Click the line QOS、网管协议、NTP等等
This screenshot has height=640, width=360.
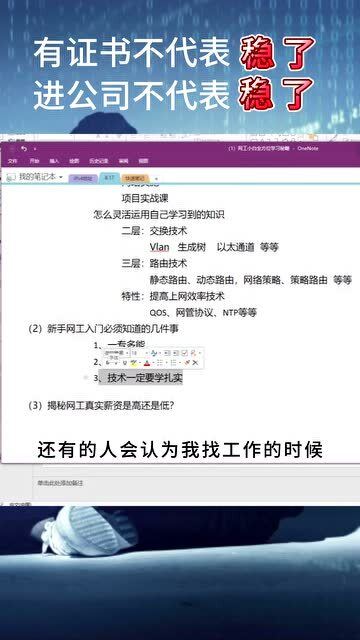203,313
